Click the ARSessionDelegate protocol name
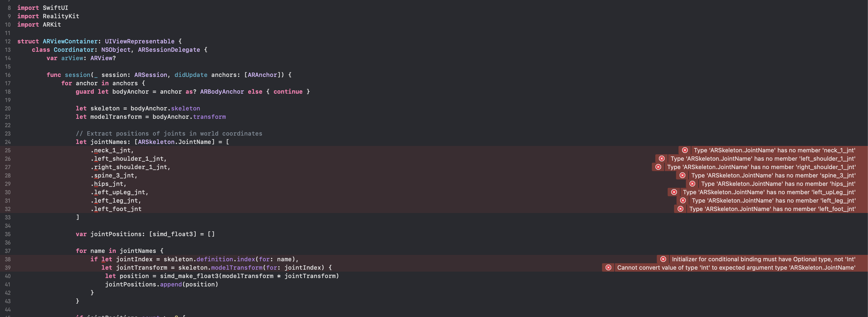 tap(169, 50)
